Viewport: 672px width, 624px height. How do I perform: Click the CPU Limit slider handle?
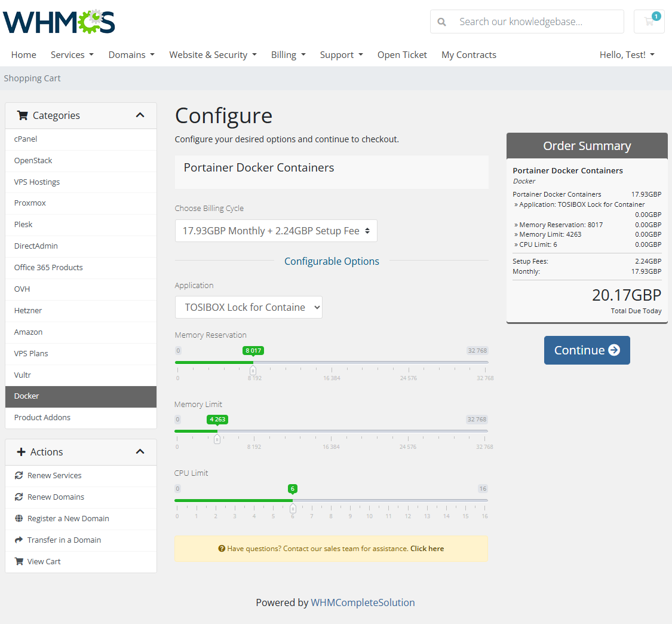293,508
